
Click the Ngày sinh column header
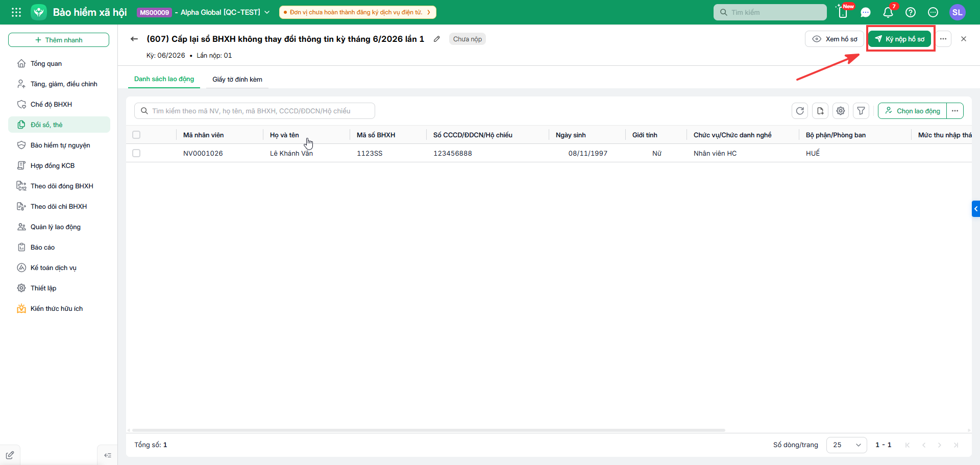click(571, 135)
